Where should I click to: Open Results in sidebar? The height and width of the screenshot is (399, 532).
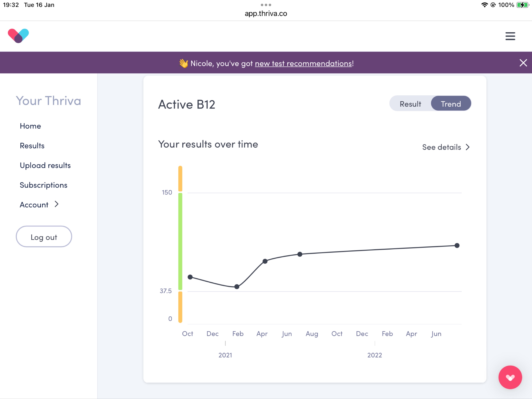(x=32, y=145)
